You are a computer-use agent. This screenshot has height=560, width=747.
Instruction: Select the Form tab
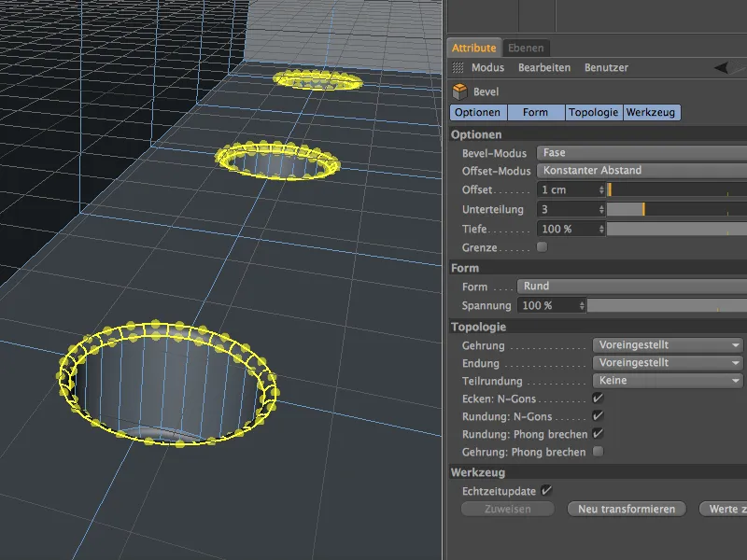[535, 112]
